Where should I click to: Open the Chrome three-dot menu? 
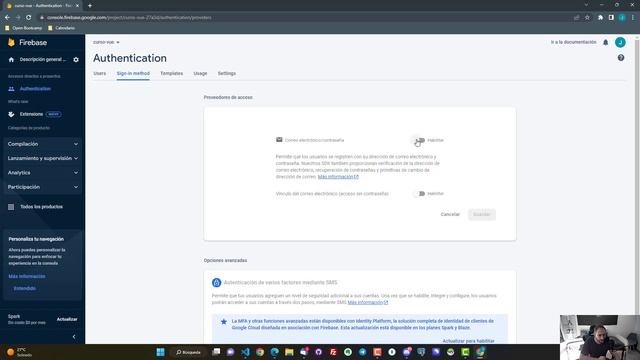633,18
